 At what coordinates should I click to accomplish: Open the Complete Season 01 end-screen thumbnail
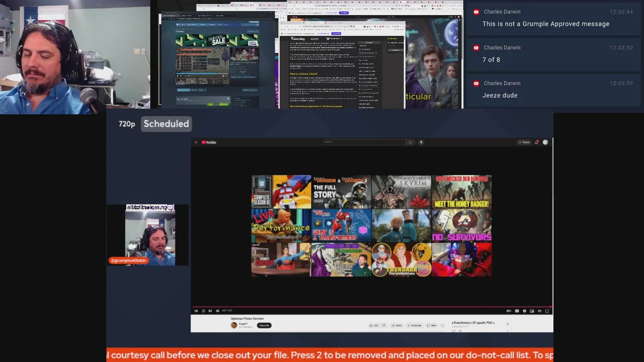coord(281,192)
